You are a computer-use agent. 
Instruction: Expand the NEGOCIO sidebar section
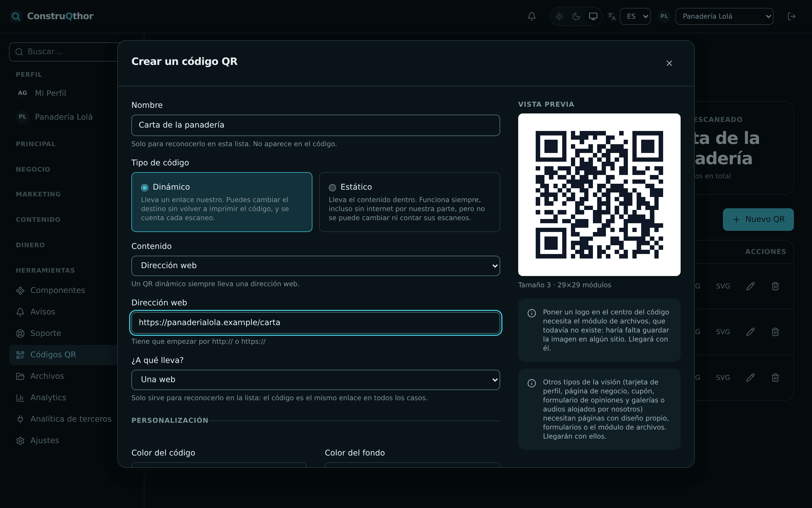(33, 169)
